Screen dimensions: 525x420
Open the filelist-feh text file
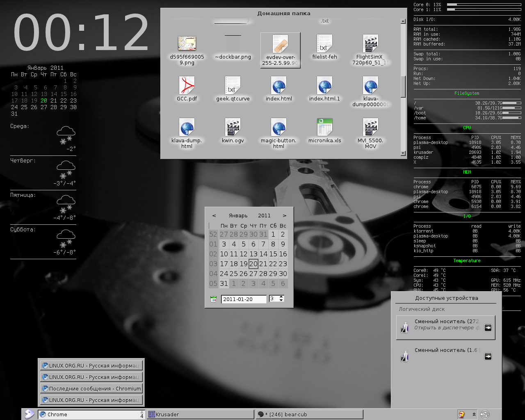point(324,43)
